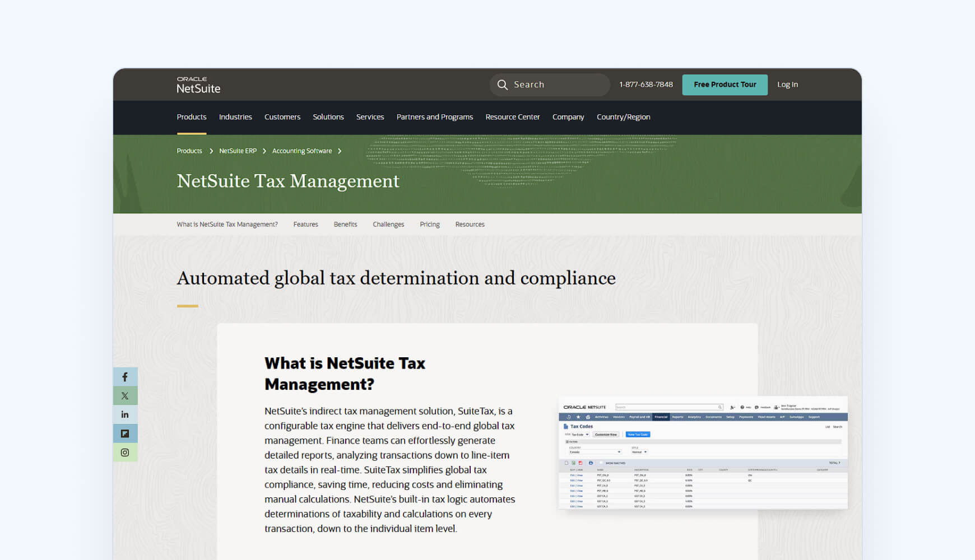Open the Country/Region menu
This screenshot has width=975, height=560.
click(624, 117)
